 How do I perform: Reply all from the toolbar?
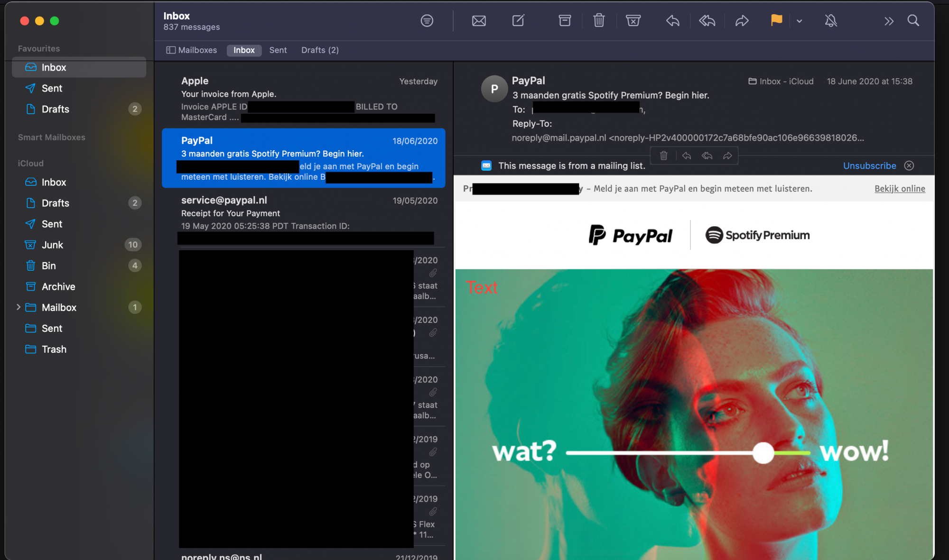707,21
